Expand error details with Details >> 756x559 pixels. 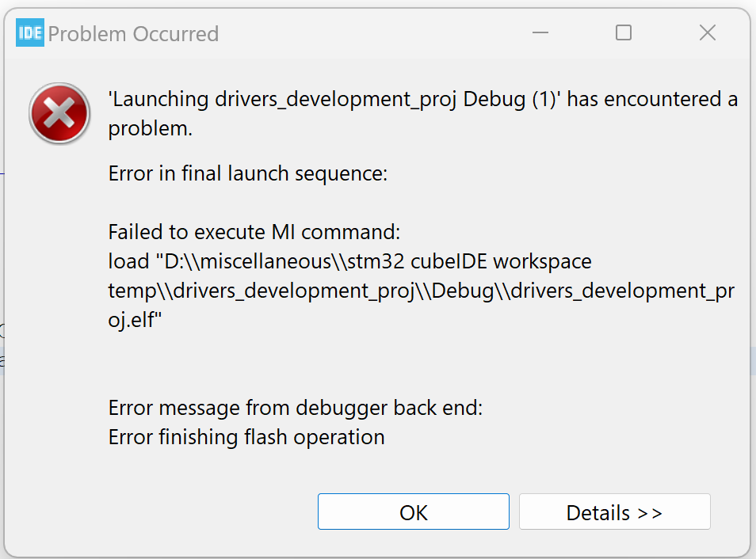(614, 512)
